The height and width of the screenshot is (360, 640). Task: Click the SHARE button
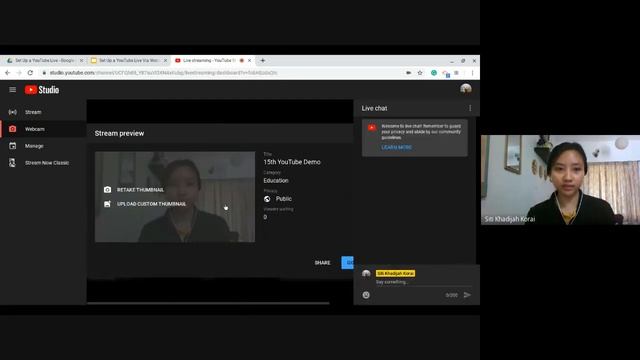tap(322, 263)
